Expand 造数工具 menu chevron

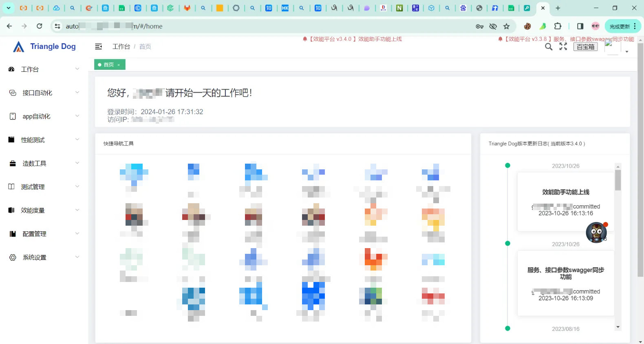click(x=77, y=163)
